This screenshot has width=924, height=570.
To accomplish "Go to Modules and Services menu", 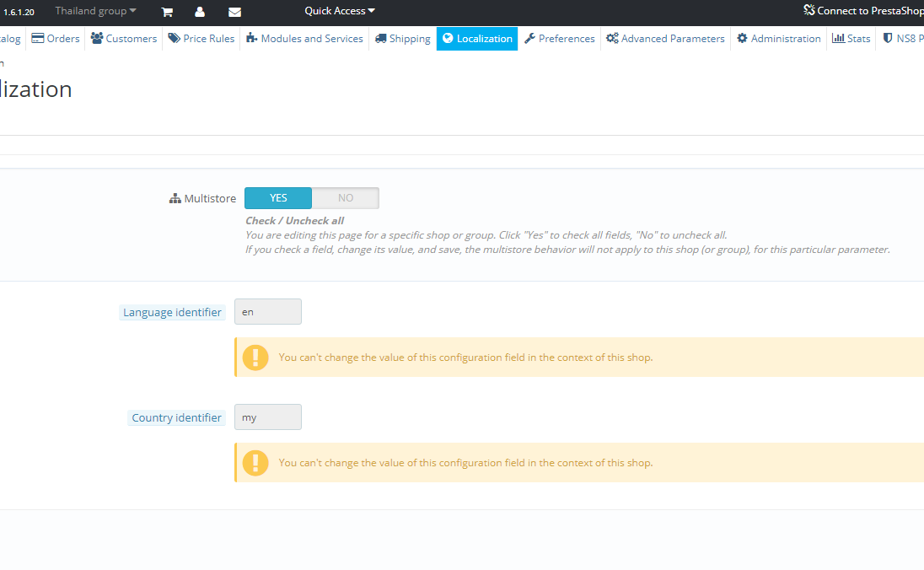I will coord(304,39).
